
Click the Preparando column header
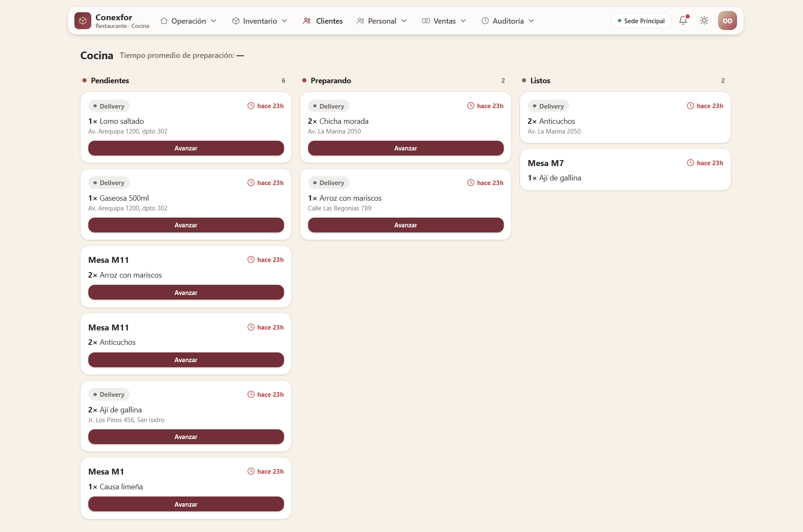pyautogui.click(x=330, y=80)
